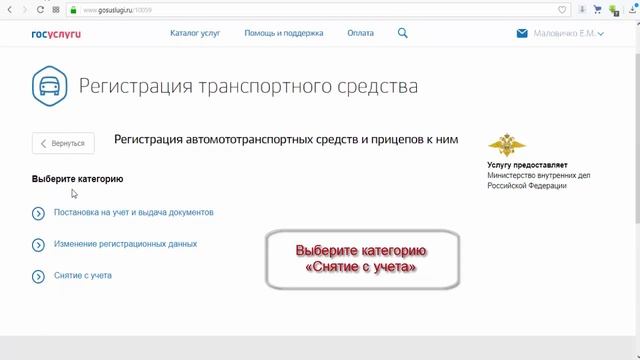
Task: Click the МВД emblem icon
Action: (x=507, y=145)
